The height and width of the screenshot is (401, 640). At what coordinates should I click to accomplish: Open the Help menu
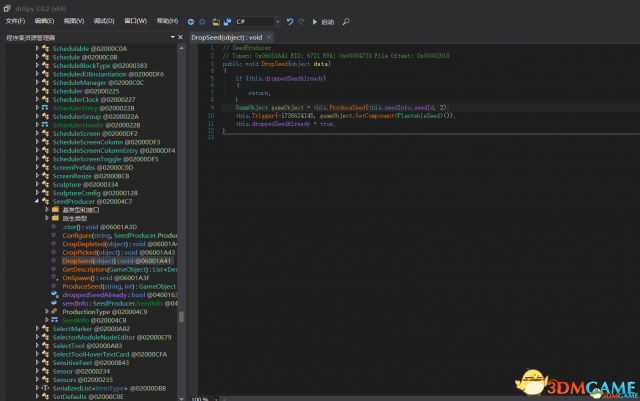167,21
